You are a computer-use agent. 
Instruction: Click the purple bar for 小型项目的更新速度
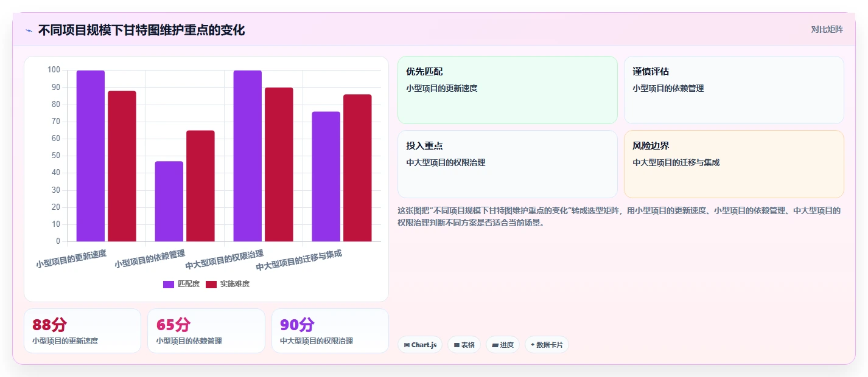coord(91,156)
